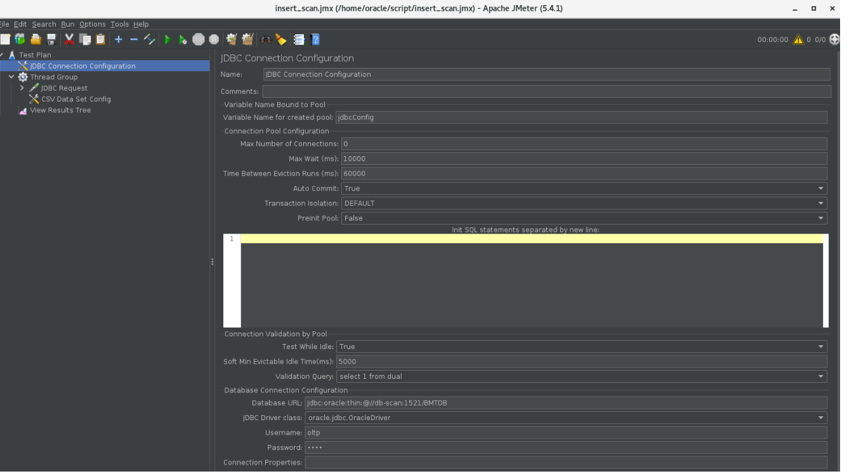Image resolution: width=868 pixels, height=476 pixels.
Task: Click the remote engines globe icon
Action: pos(834,39)
